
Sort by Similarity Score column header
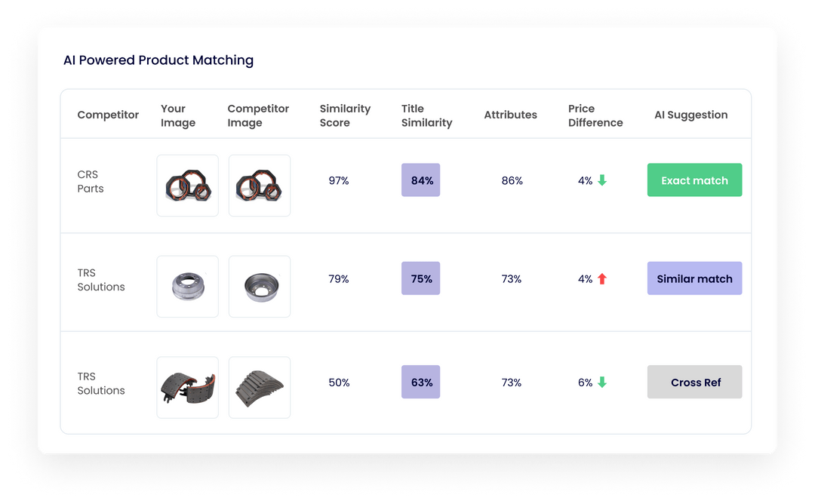[345, 115]
